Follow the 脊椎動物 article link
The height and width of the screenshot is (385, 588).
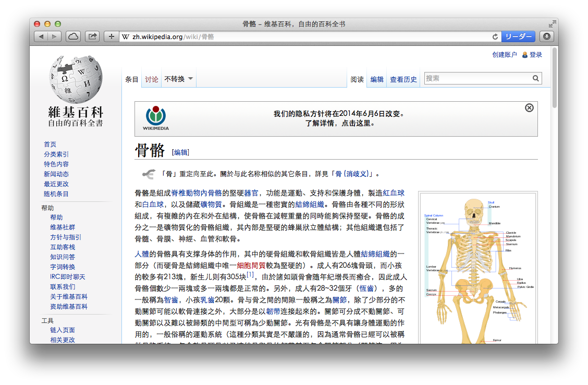[186, 193]
